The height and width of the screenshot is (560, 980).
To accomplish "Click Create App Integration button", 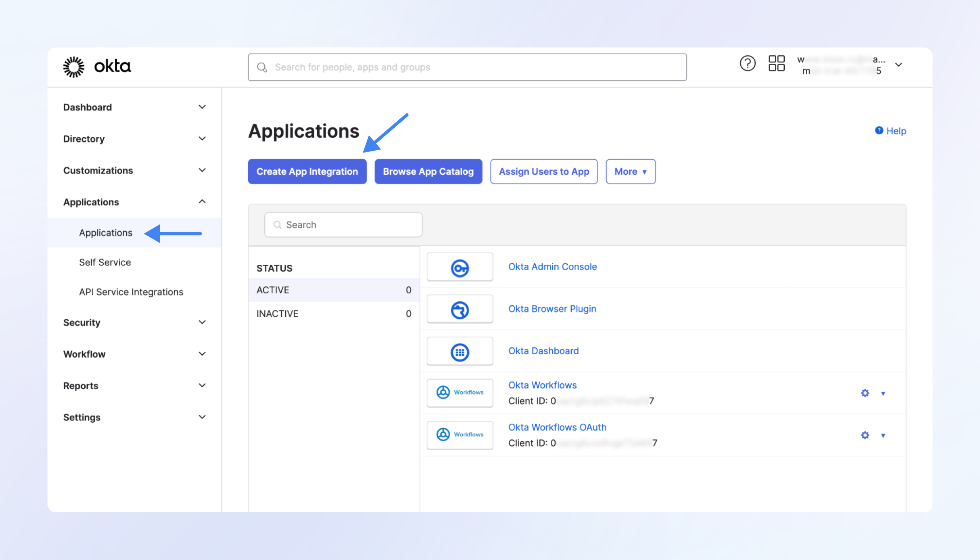I will tap(307, 172).
